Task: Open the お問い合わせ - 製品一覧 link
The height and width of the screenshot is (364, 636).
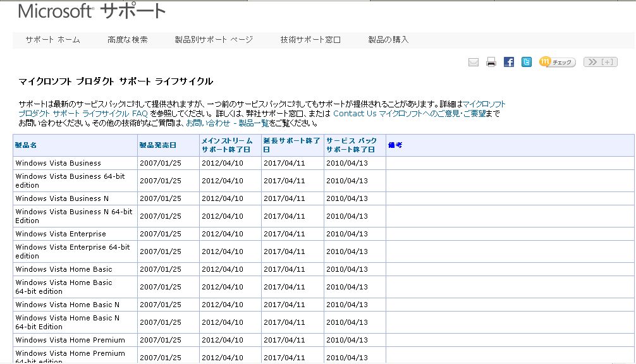Action: tap(228, 123)
